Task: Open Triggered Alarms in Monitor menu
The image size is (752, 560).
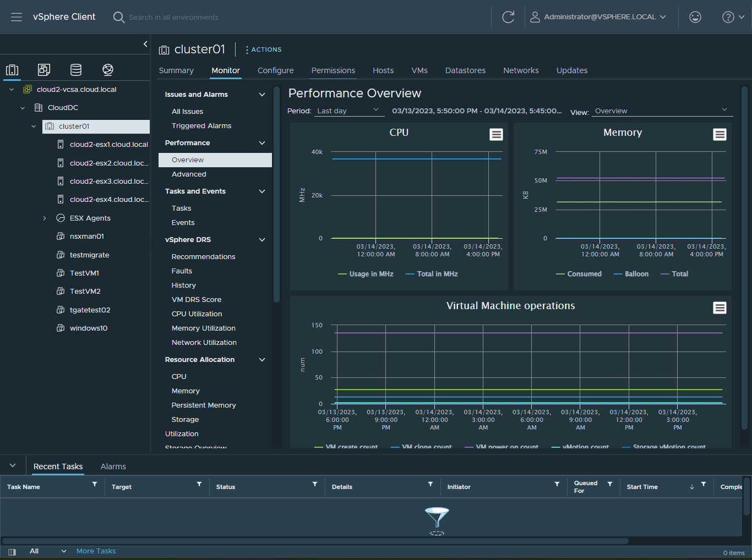Action: [x=201, y=126]
